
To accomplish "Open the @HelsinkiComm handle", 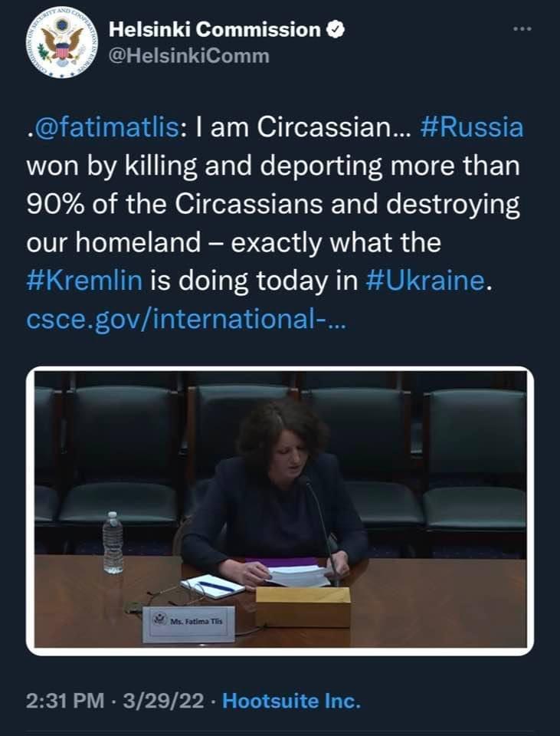I will [x=189, y=56].
